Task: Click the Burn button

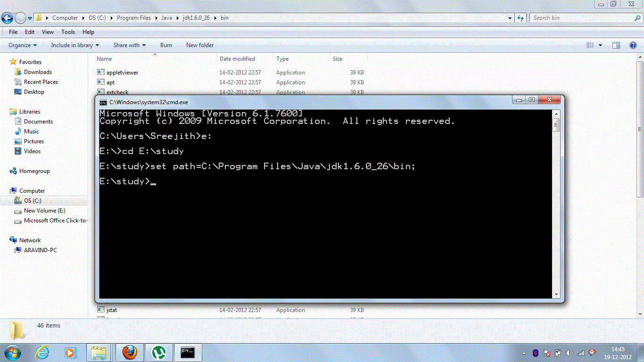Action: (166, 45)
